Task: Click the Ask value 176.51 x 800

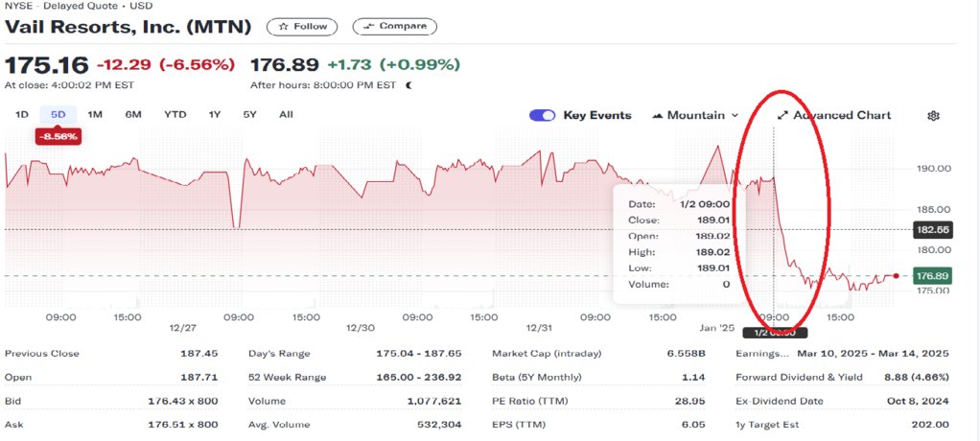Action: point(183,425)
